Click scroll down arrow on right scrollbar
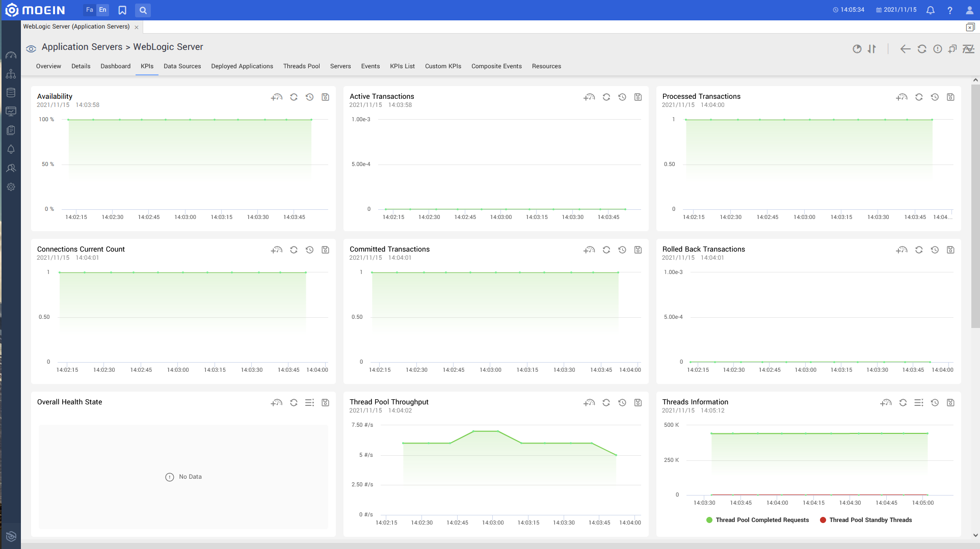980x549 pixels. point(975,535)
